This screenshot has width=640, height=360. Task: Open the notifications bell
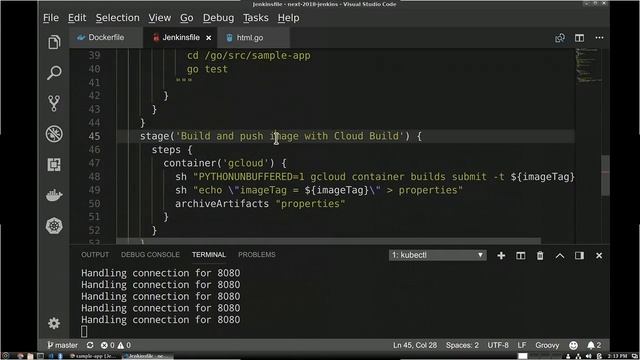coord(594,345)
